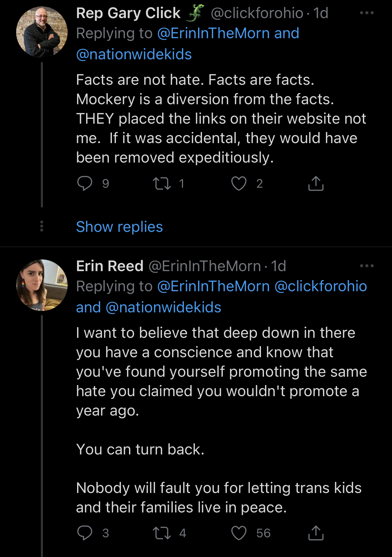The image size is (392, 557).
Task: Expand hidden replies with Show replies
Action: point(119,227)
